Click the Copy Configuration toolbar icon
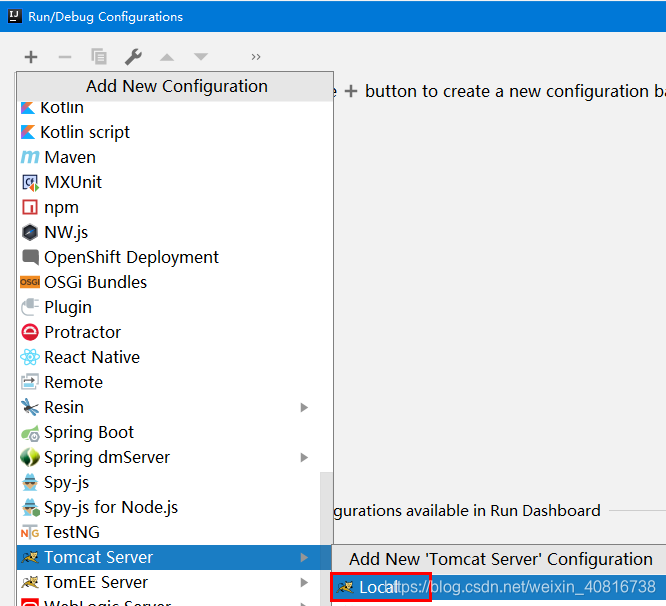The image size is (666, 606). click(99, 56)
